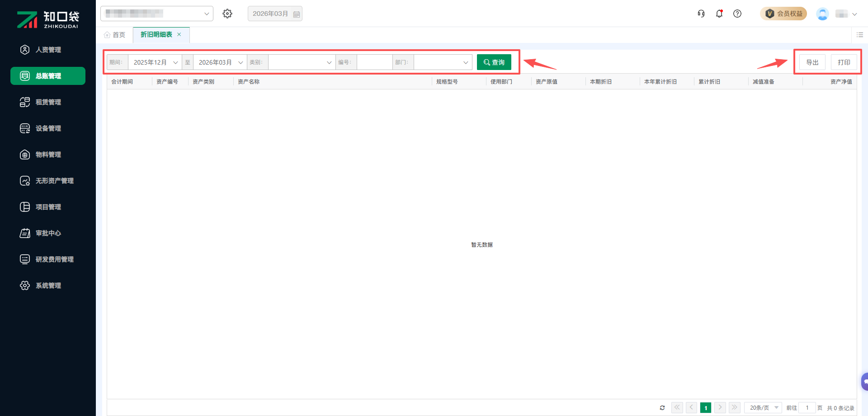Click the 查询 search button
This screenshot has height=416, width=868.
pyautogui.click(x=494, y=62)
